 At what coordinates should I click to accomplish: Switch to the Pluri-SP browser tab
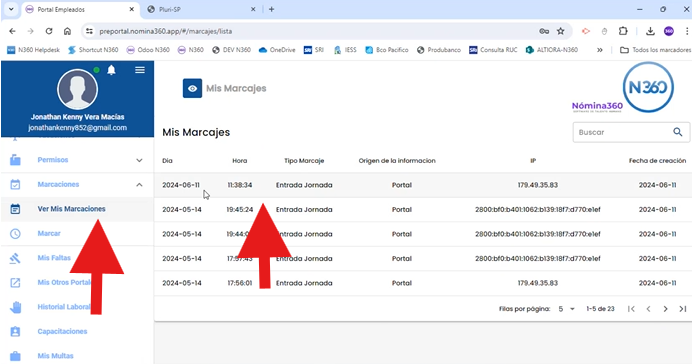201,9
